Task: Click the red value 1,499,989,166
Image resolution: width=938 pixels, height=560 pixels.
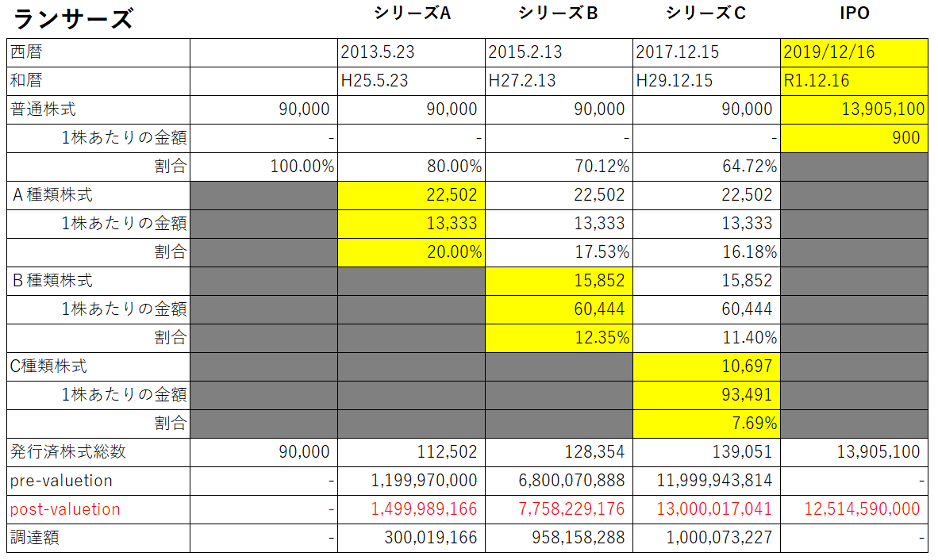Action: coord(412,510)
